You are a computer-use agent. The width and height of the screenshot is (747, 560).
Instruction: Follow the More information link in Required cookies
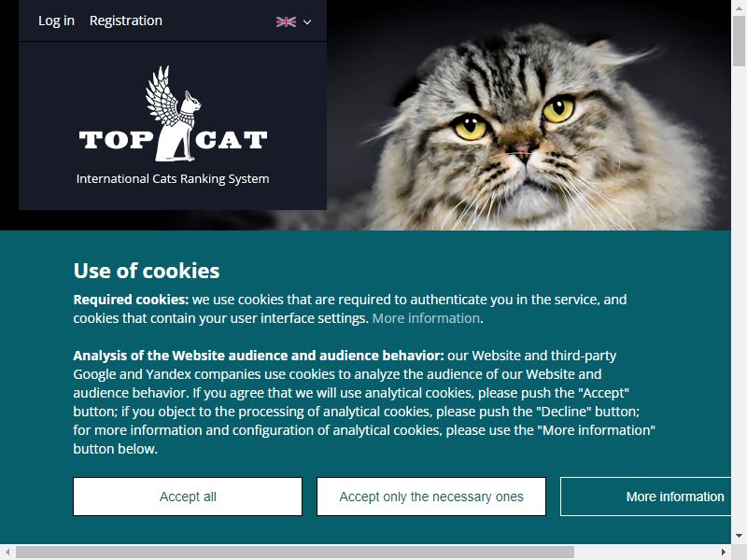point(426,318)
